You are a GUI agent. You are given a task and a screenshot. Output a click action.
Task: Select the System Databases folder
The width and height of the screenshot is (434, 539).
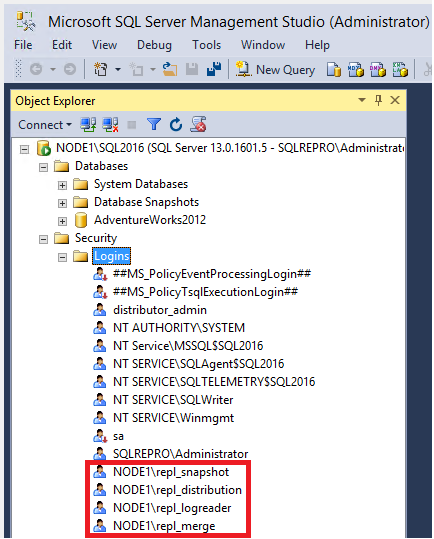tap(141, 184)
